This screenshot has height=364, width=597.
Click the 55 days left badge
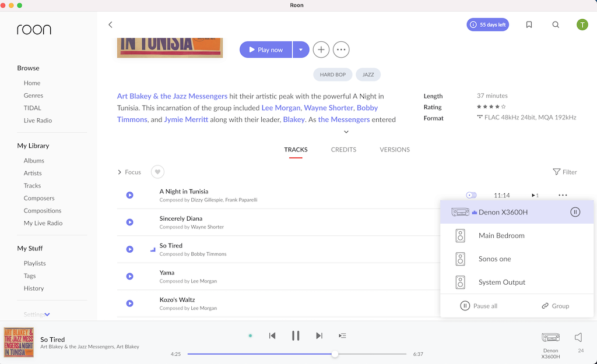click(x=488, y=24)
